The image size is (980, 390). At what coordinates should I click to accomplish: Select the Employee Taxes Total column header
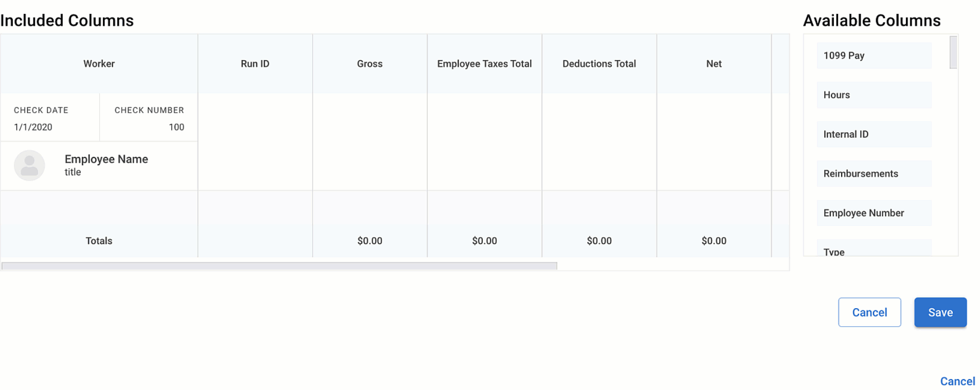tap(484, 64)
